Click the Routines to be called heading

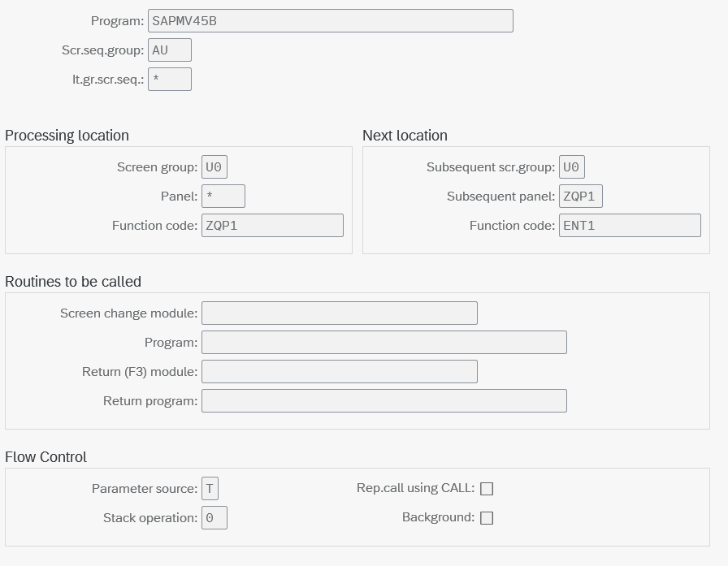coord(73,282)
